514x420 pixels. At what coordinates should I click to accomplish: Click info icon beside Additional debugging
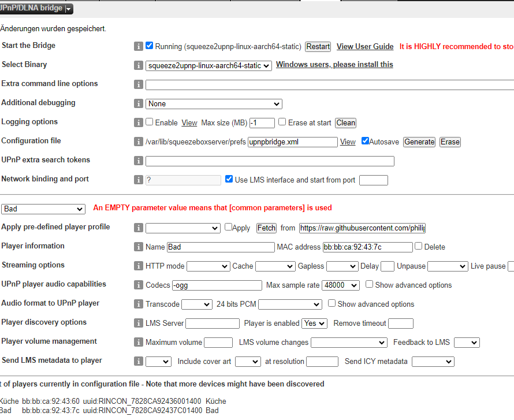coord(139,103)
